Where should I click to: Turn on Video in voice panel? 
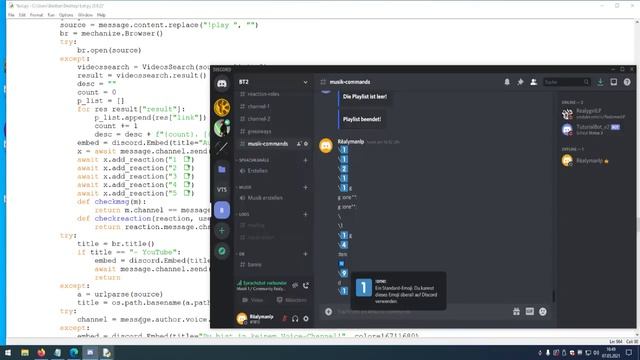pyautogui.click(x=253, y=300)
